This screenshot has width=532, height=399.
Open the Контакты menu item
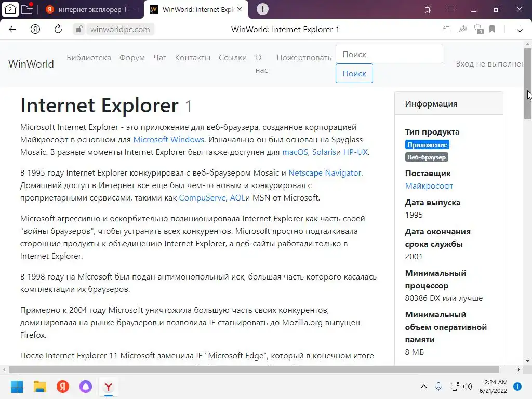pyautogui.click(x=192, y=57)
